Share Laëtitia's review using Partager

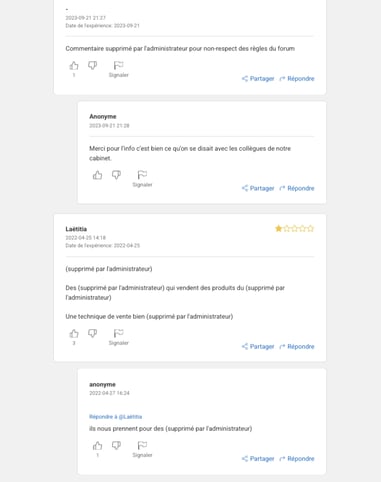click(x=258, y=347)
